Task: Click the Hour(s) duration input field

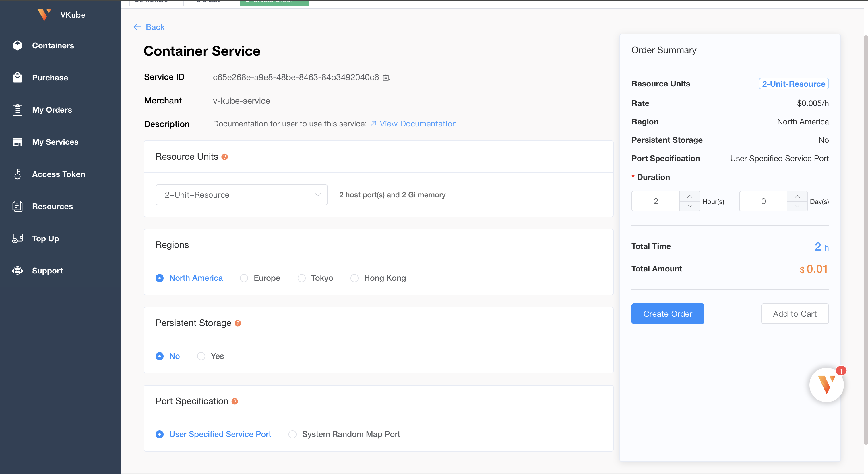Action: pos(655,201)
